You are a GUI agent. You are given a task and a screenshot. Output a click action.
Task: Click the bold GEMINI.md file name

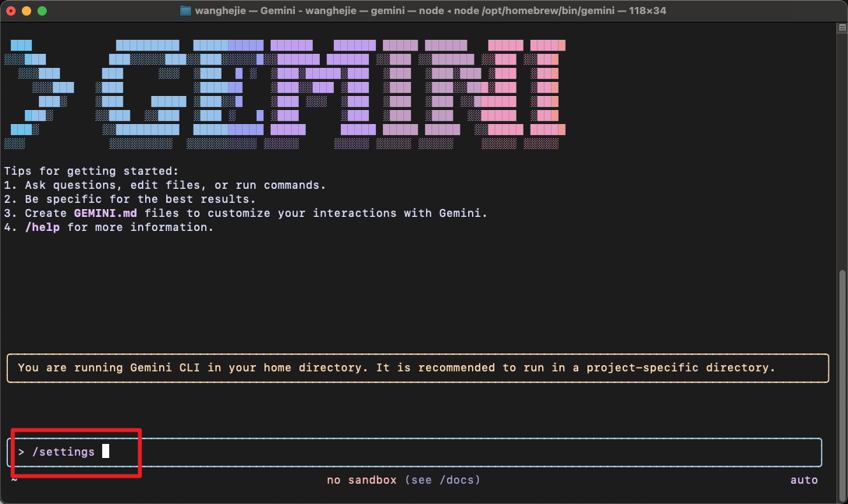click(x=108, y=213)
